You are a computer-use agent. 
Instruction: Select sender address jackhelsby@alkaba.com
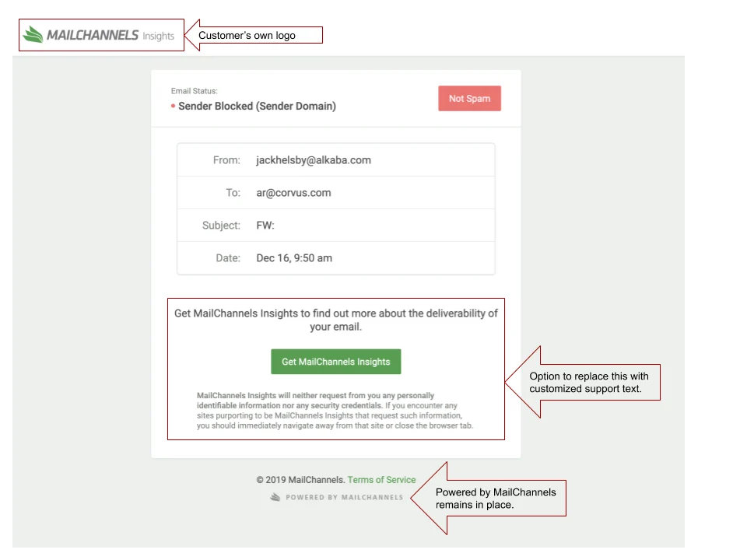[314, 160]
